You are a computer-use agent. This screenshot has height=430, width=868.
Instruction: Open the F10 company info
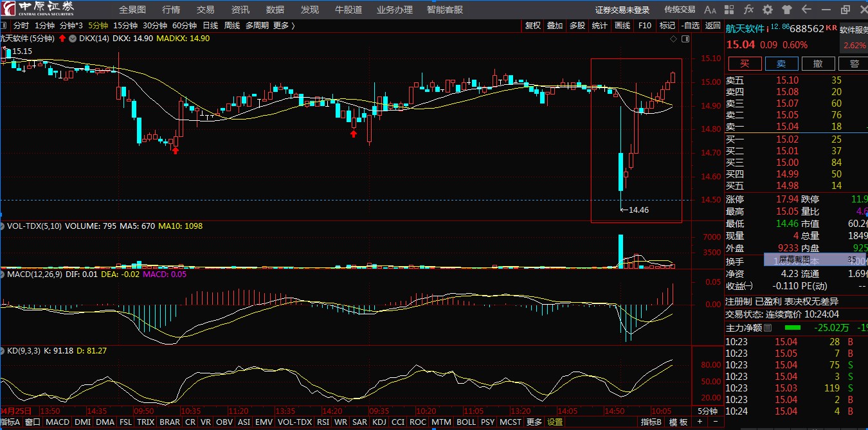click(x=644, y=26)
